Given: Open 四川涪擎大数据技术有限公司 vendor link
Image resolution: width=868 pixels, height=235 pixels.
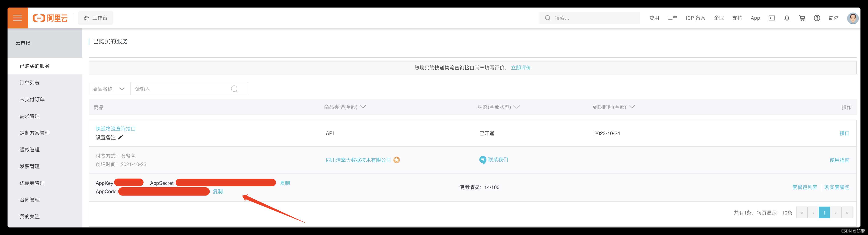Looking at the screenshot, I should click(358, 160).
